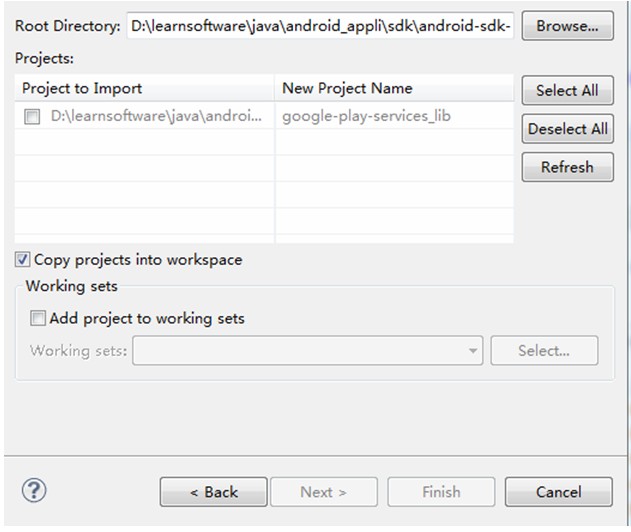The height and width of the screenshot is (532, 631).
Task: Click the Finish button
Action: (x=441, y=492)
